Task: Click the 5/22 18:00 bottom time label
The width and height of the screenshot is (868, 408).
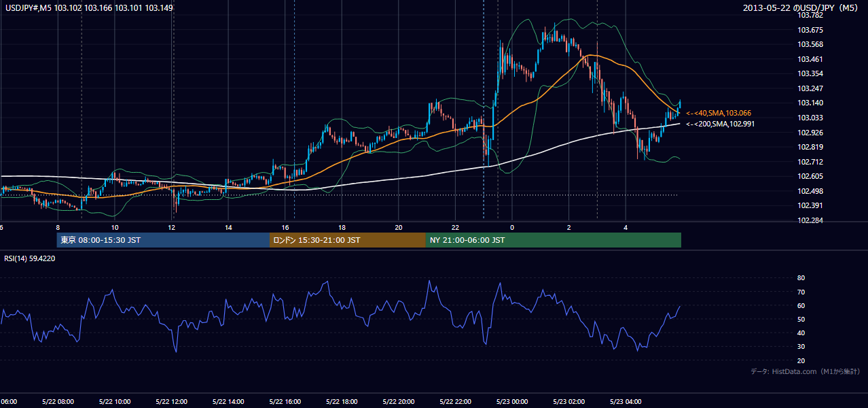Action: click(x=342, y=402)
